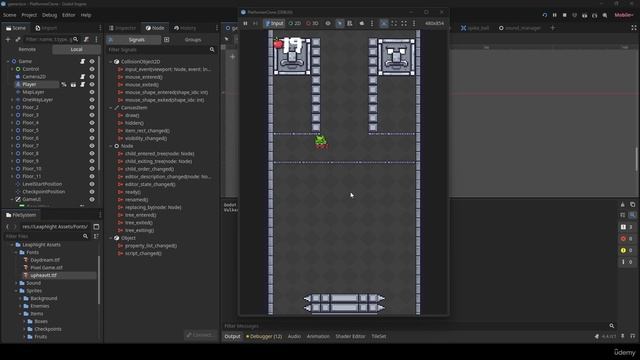
Task: Open the Scene menu
Action: click(x=9, y=15)
